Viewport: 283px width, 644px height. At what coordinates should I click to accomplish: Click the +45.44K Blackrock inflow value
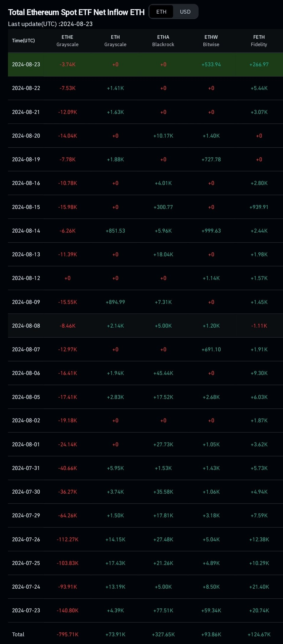pyautogui.click(x=163, y=373)
